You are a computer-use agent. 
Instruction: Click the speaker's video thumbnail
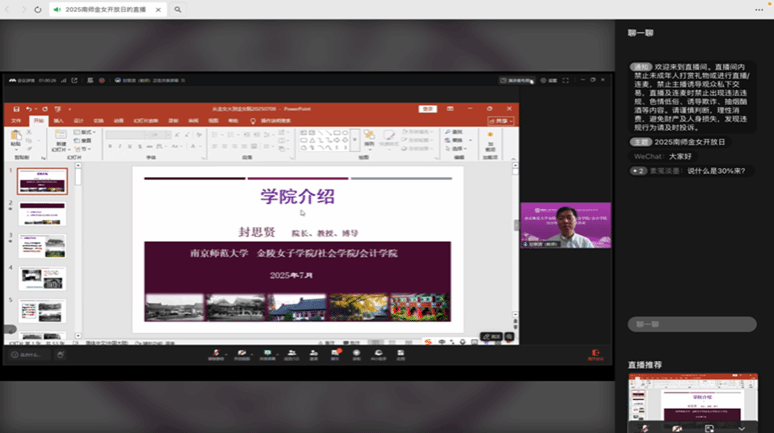coord(565,225)
